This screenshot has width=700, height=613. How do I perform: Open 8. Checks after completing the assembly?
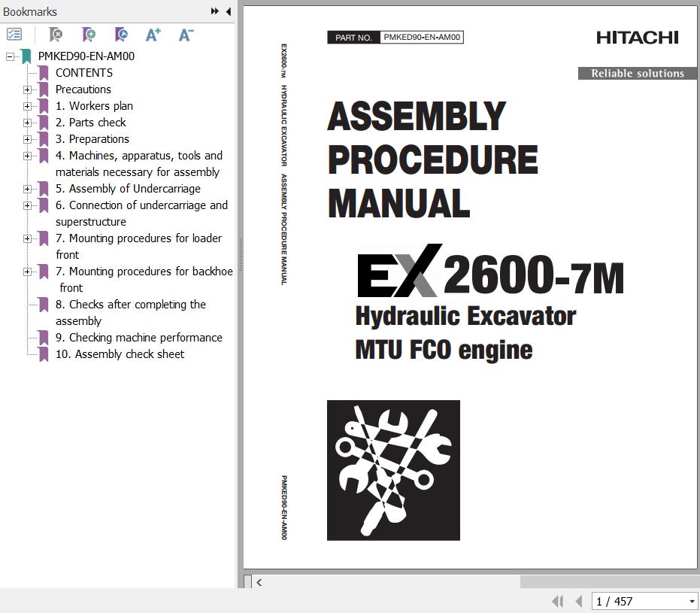click(x=130, y=312)
